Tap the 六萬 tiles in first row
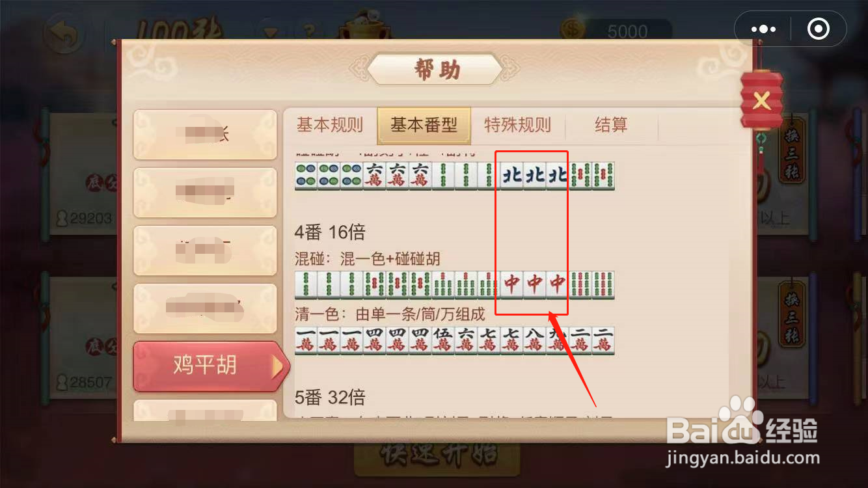The height and width of the screenshot is (488, 868). coord(397,176)
